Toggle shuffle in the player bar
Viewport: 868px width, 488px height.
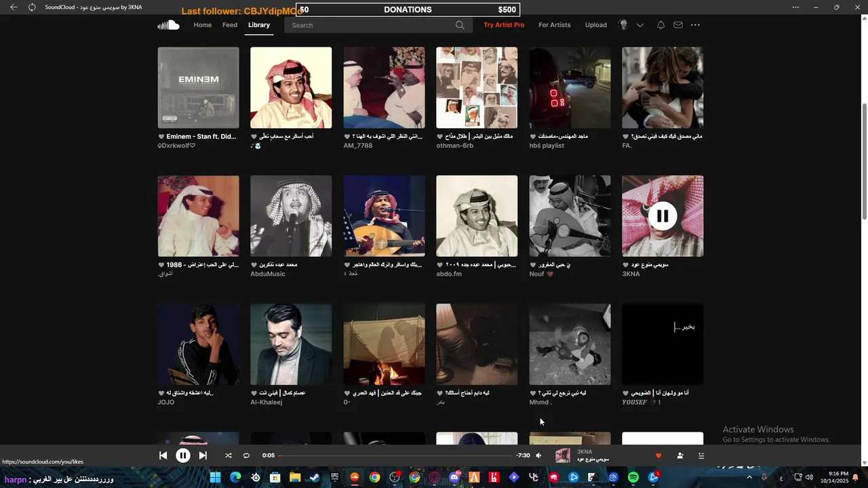228,455
